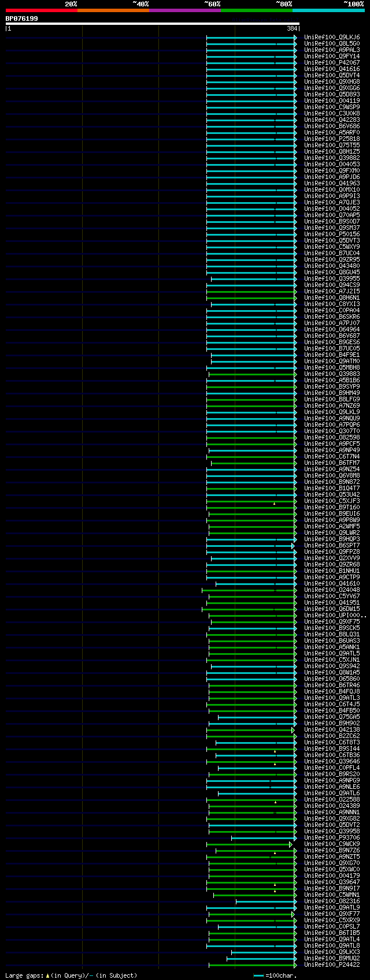Image resolution: width=370 pixels, height=980 pixels.
Task: Click the label UniRef100_O65860
Action: (x=332, y=679)
